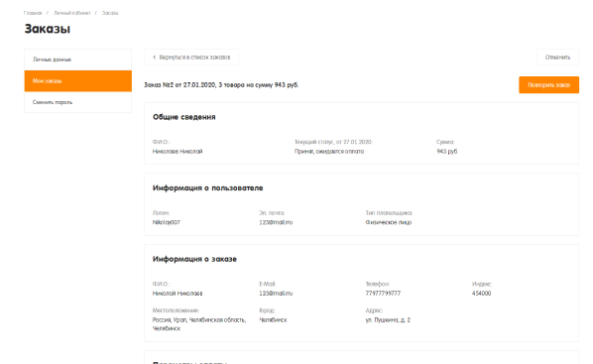This screenshot has width=593, height=364.
Task: Click the order E-Mail value '123@mail.ru'
Action: (276, 294)
